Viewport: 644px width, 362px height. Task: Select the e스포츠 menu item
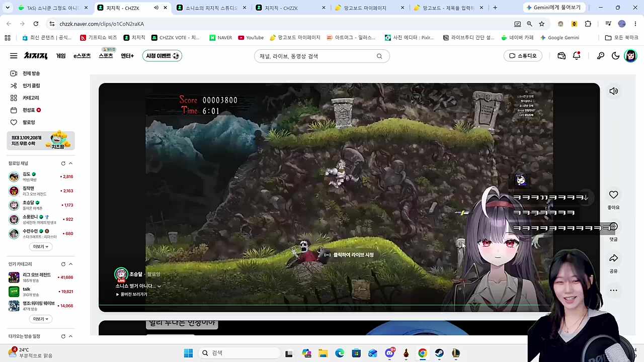coord(82,56)
